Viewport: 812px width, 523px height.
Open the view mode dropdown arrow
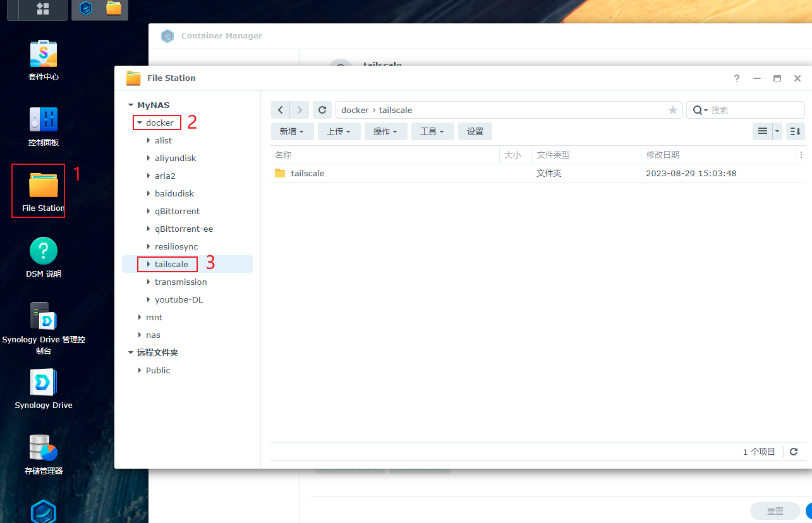(x=777, y=131)
